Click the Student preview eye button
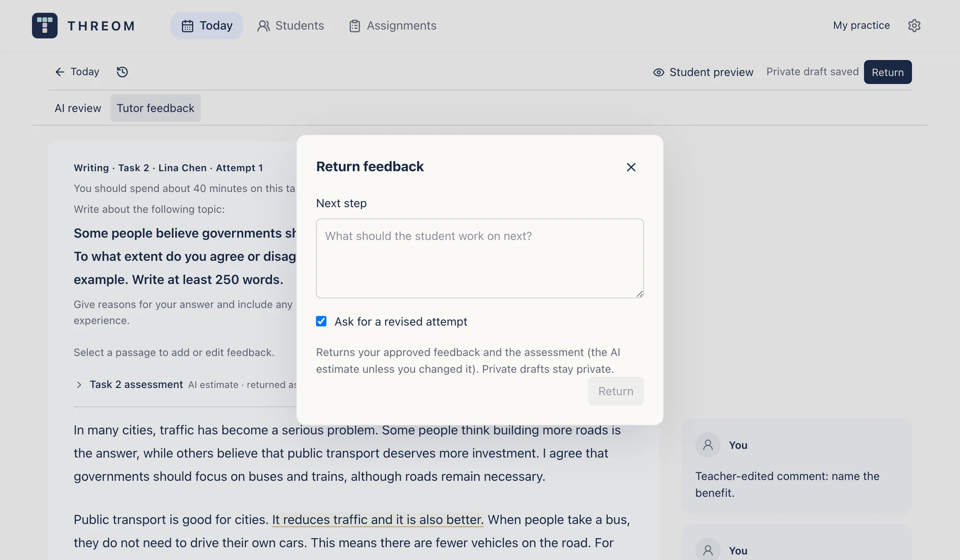 (x=703, y=72)
